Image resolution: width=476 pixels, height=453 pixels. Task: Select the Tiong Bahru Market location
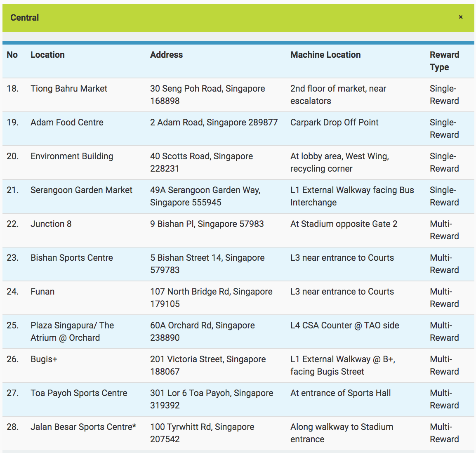69,88
